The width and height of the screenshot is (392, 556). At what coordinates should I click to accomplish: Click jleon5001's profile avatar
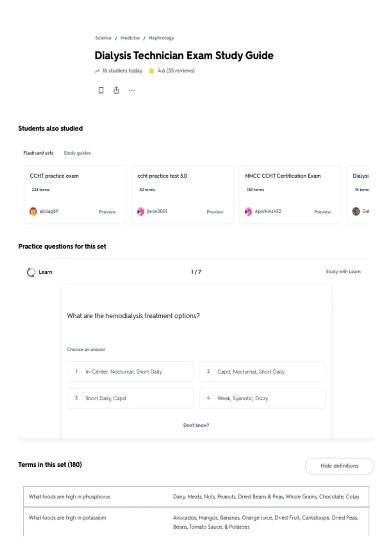click(140, 211)
